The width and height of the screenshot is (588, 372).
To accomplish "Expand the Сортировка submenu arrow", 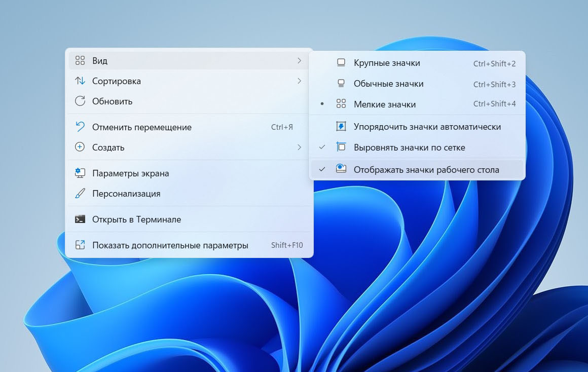I will click(299, 81).
